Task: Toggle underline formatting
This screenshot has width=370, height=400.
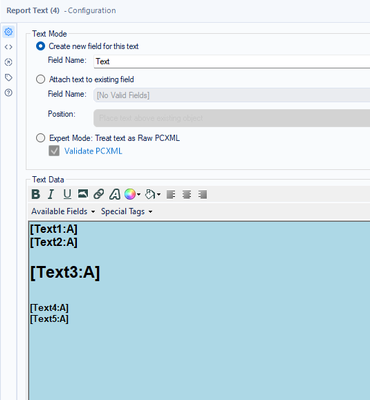Action: (67, 194)
